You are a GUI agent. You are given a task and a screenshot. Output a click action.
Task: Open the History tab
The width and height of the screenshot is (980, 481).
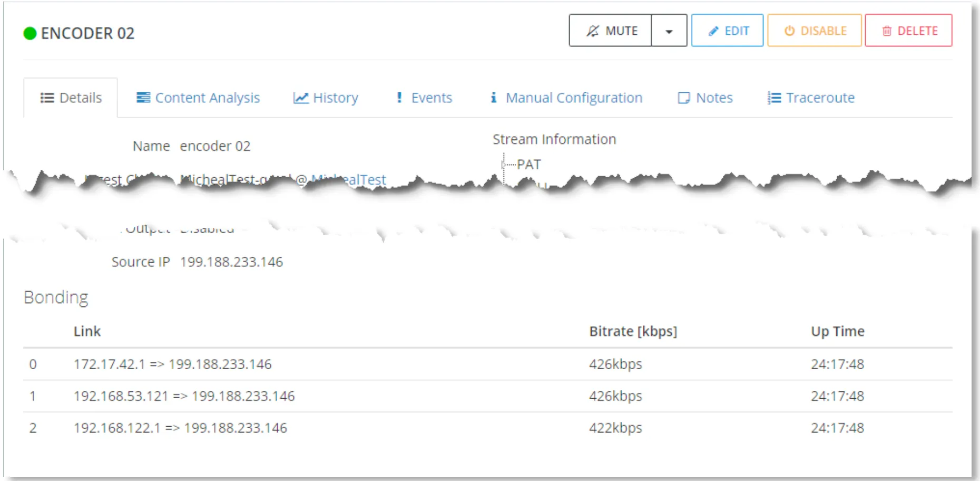pos(326,98)
